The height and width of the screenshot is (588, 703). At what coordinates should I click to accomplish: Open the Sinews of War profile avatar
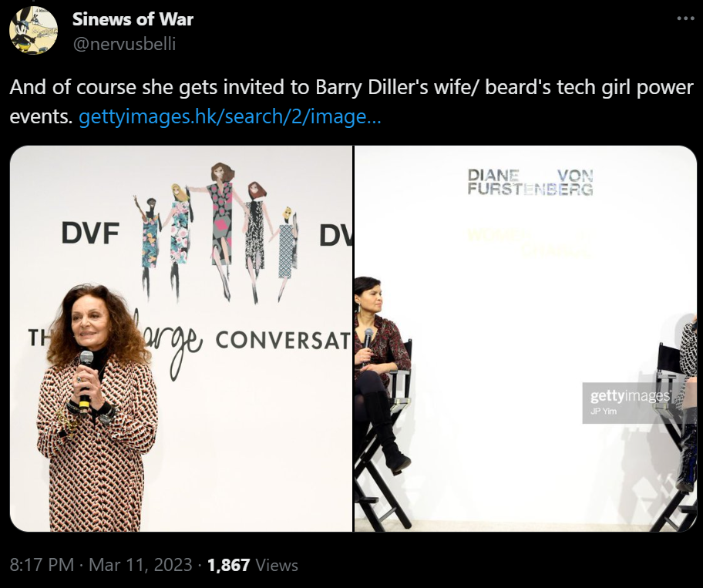pos(33,31)
